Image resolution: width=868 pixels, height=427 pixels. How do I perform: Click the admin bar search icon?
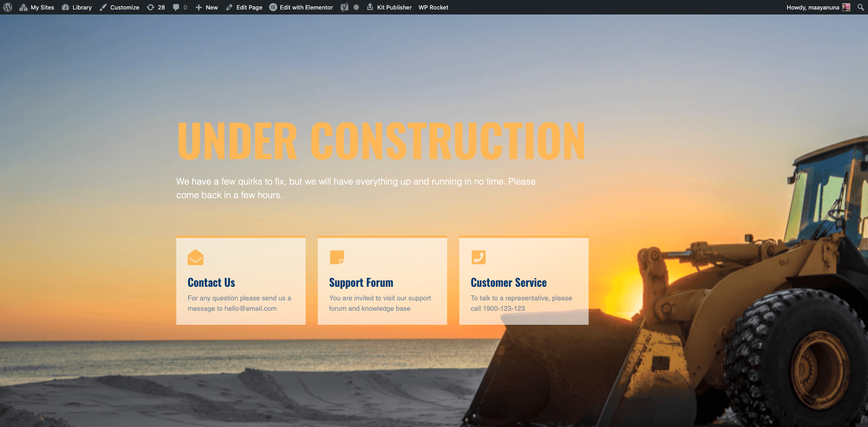860,7
